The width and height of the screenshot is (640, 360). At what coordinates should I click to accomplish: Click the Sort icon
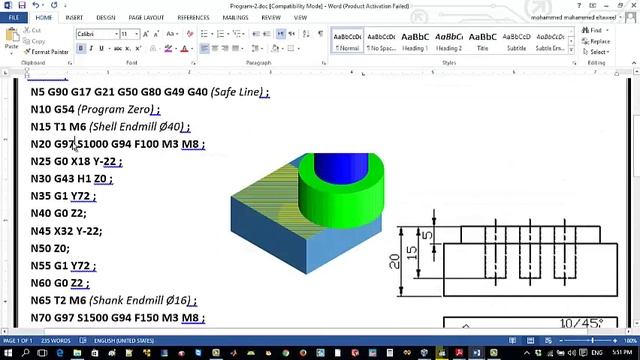tap(306, 34)
